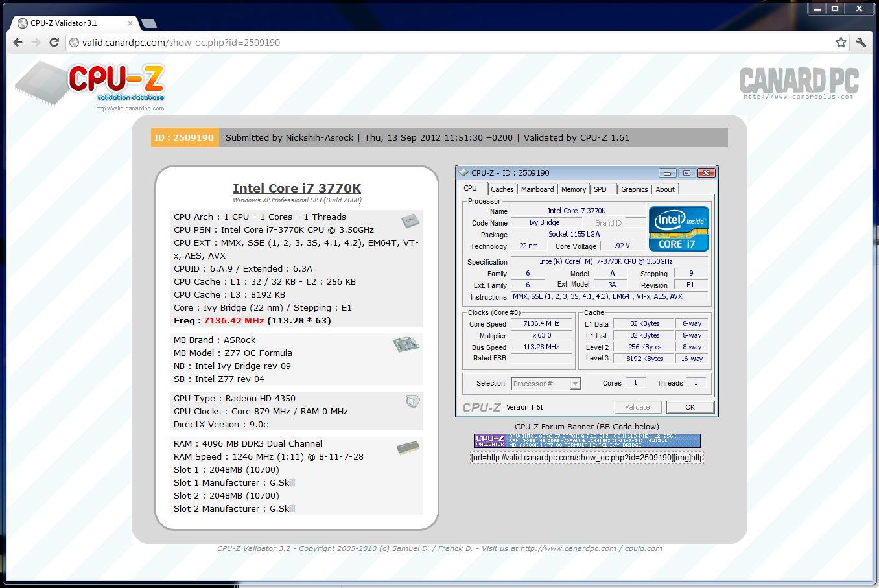Click the OK button
The height and width of the screenshot is (588, 879).
coord(690,407)
